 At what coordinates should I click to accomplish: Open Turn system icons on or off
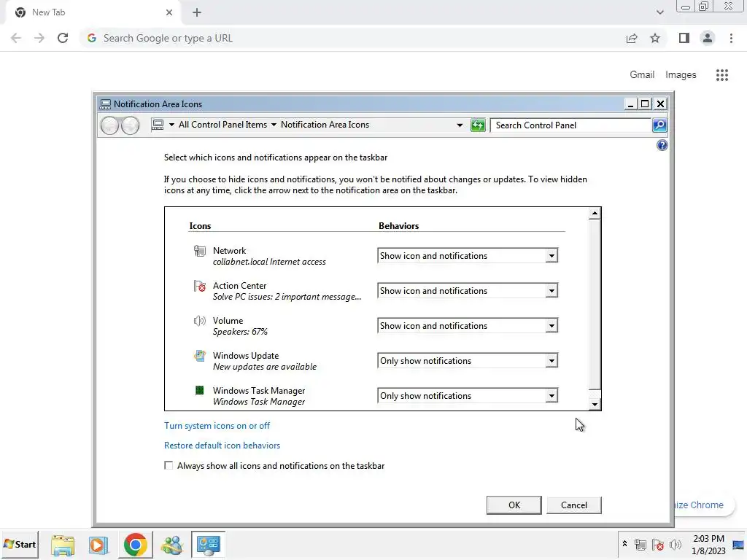coord(217,426)
